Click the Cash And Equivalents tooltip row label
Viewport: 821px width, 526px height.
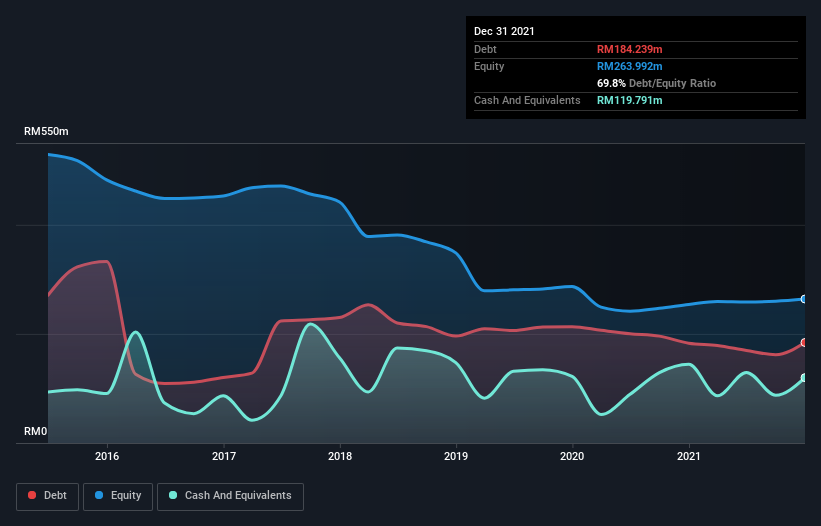527,100
